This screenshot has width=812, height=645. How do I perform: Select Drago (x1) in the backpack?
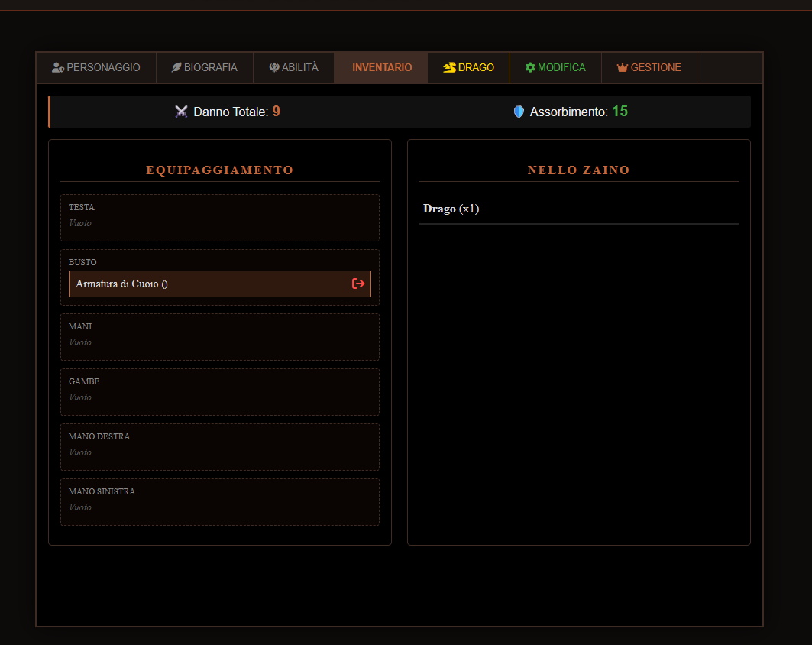(579, 209)
